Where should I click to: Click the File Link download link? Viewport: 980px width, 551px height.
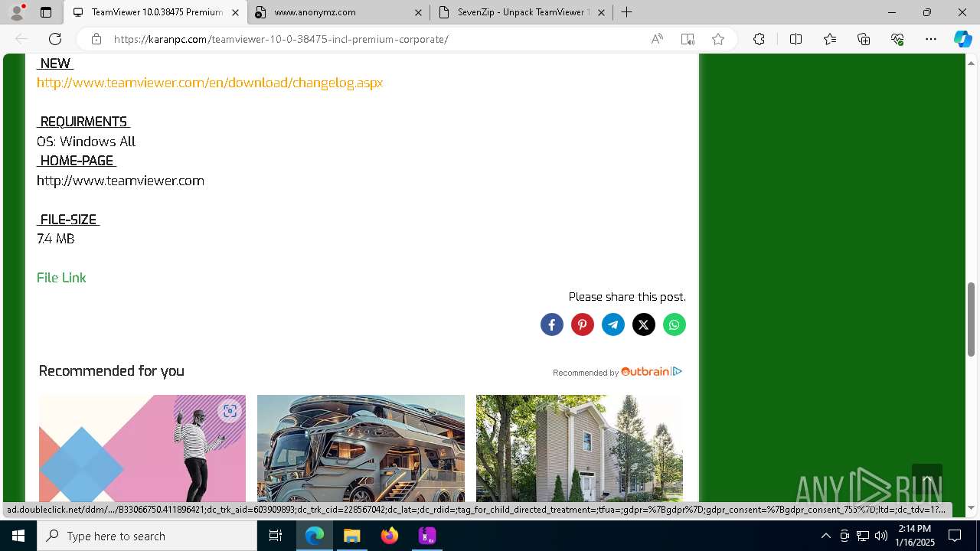tap(61, 278)
